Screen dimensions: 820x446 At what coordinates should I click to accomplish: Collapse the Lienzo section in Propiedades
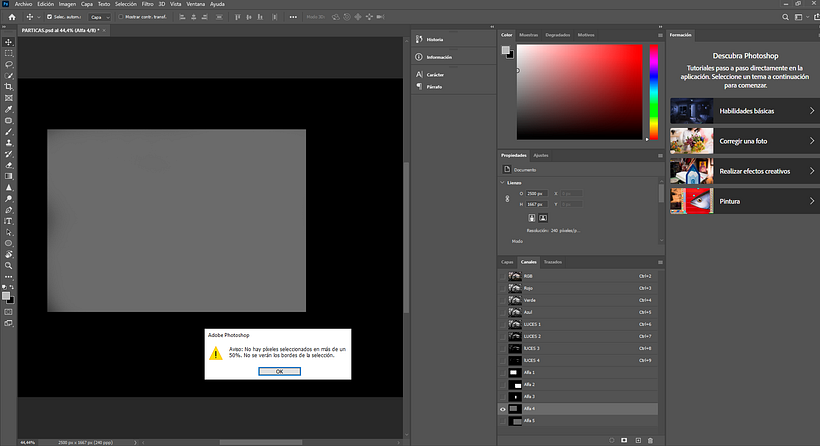tap(503, 183)
